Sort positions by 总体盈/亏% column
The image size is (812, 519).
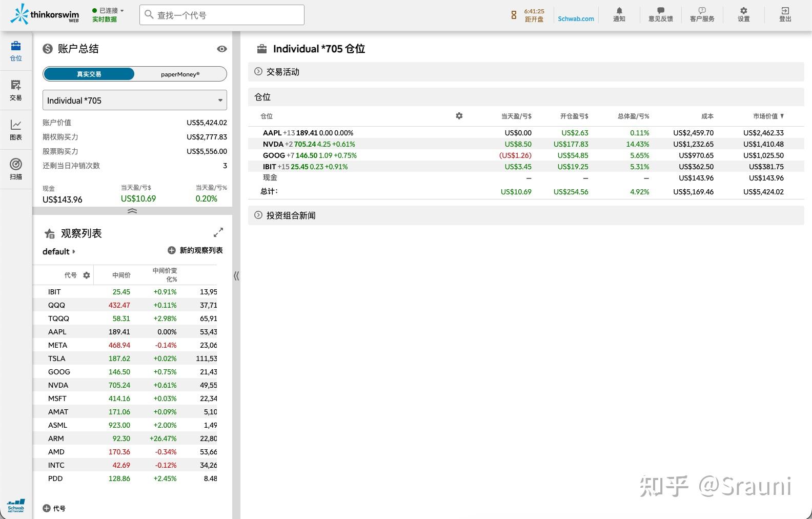[x=633, y=116]
